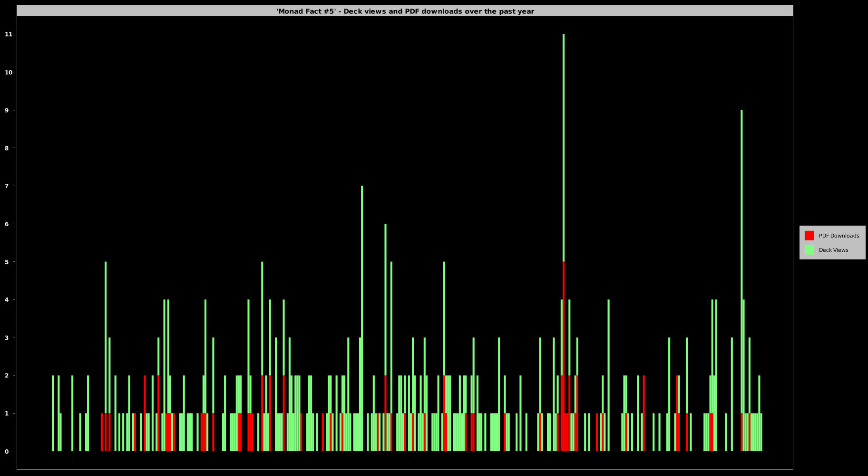The width and height of the screenshot is (868, 476).
Task: Click the y-axis label 0
Action: coord(7,451)
